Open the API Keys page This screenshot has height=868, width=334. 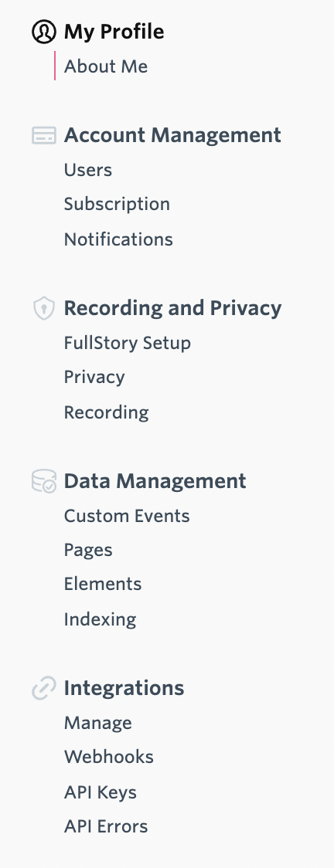coord(101,792)
